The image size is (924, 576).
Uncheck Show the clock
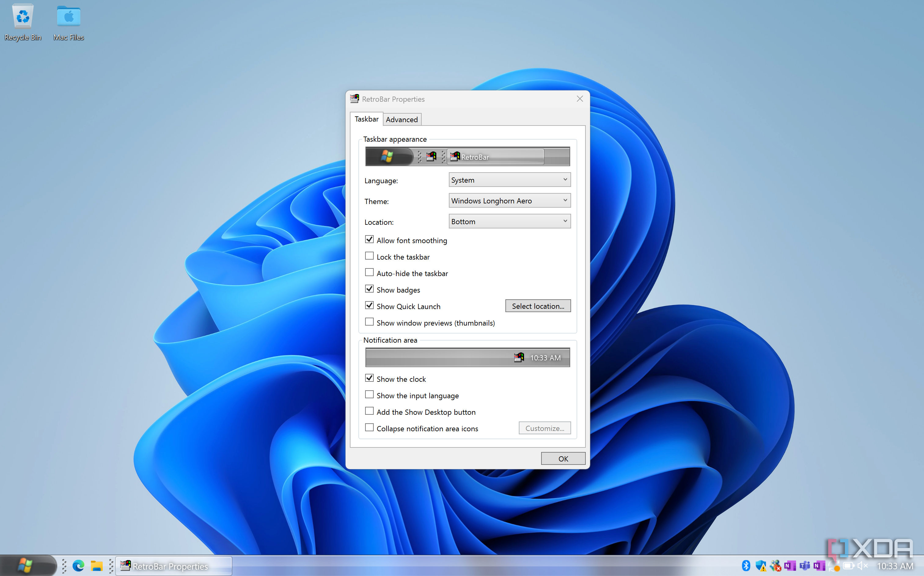[369, 378]
